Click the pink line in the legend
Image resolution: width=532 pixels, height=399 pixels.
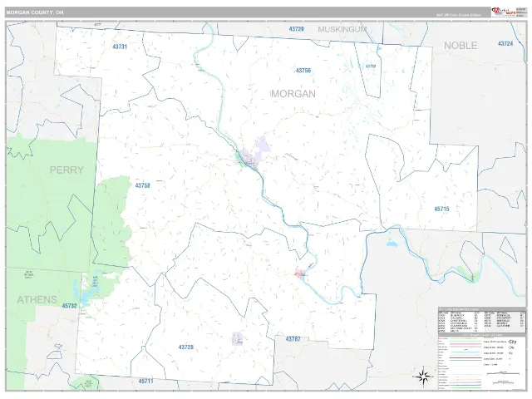coord(465,344)
